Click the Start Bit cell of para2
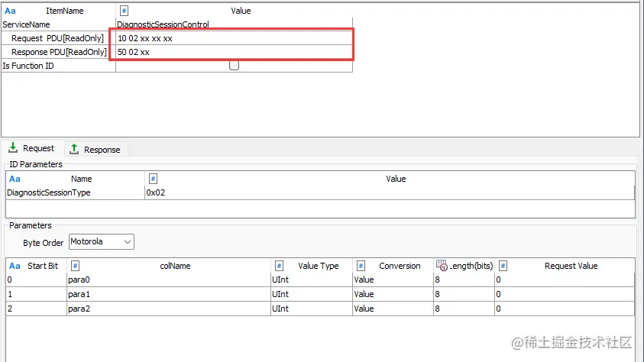 (x=36, y=309)
